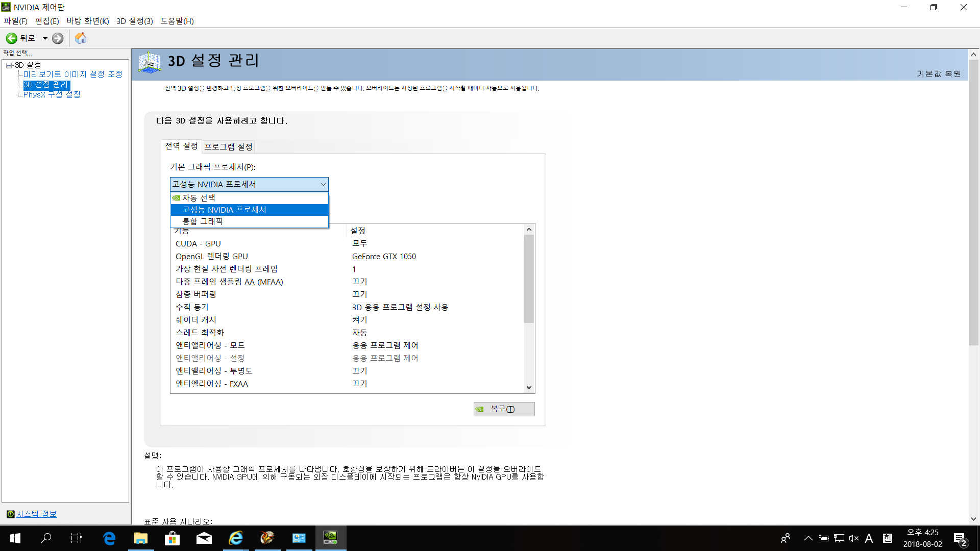This screenshot has width=980, height=551.
Task: Select PhysX 구성 설정 in the tree
Action: point(52,94)
